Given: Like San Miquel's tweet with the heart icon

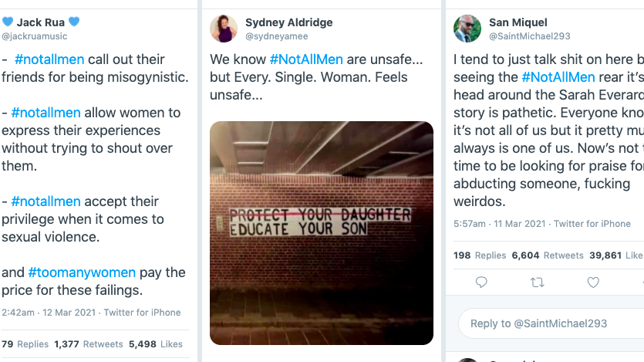Looking at the screenshot, I should click(593, 283).
